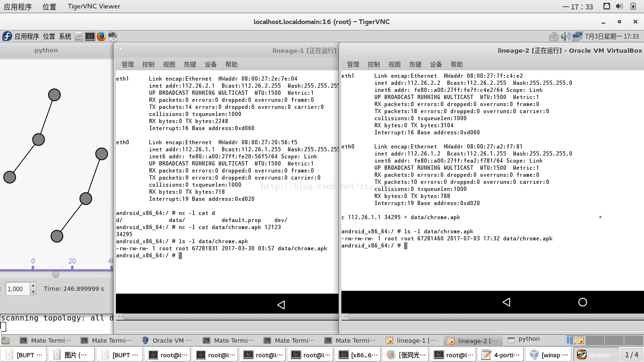Image resolution: width=644 pixels, height=362 pixels.
Task: Click the 1.000 speed input field
Action: click(18, 289)
